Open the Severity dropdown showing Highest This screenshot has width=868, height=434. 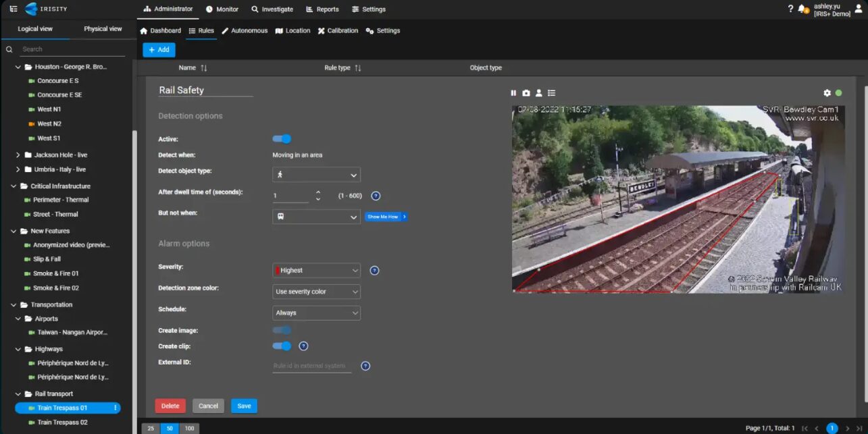click(x=316, y=271)
